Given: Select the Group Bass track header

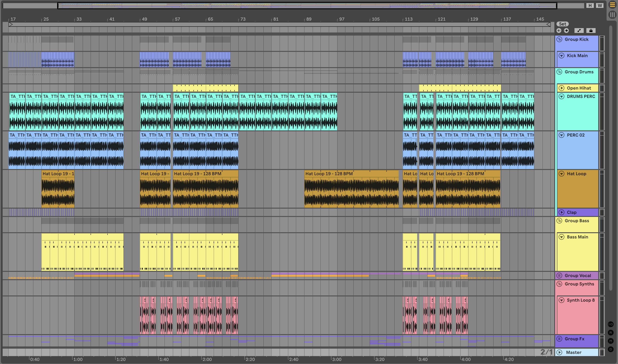Looking at the screenshot, I should point(577,221).
